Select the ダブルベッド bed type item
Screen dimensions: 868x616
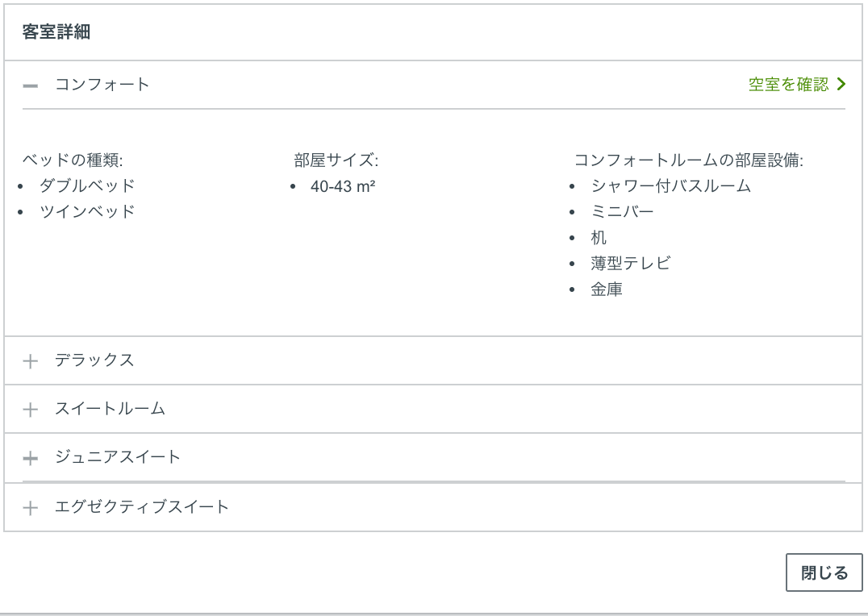click(87, 186)
